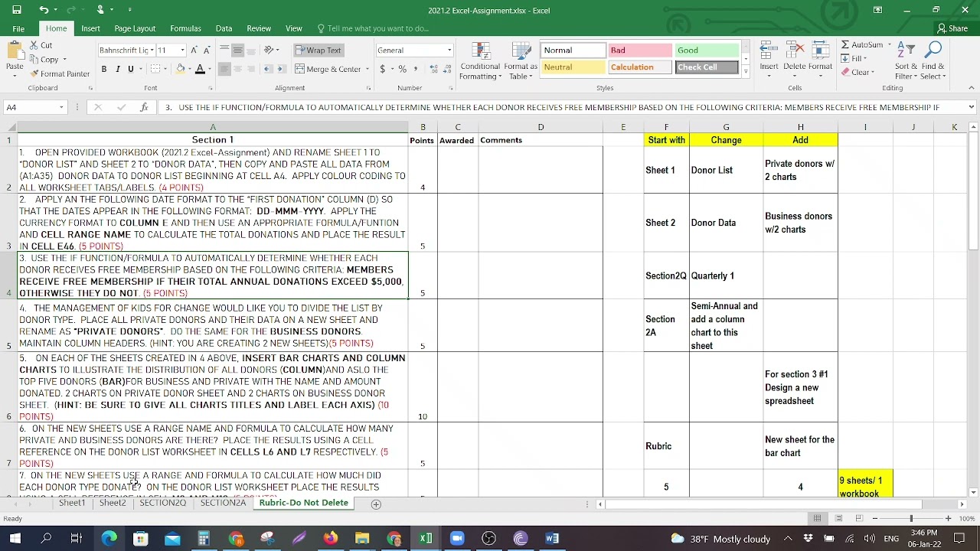Screen dimensions: 980x551
Task: Switch to the Insert ribbon tab
Action: pyautogui.click(x=90, y=28)
